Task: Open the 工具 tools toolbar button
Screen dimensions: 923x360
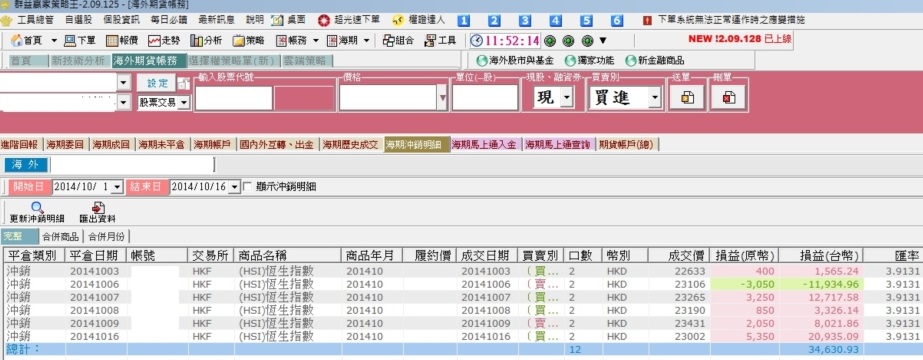Action: coord(440,41)
